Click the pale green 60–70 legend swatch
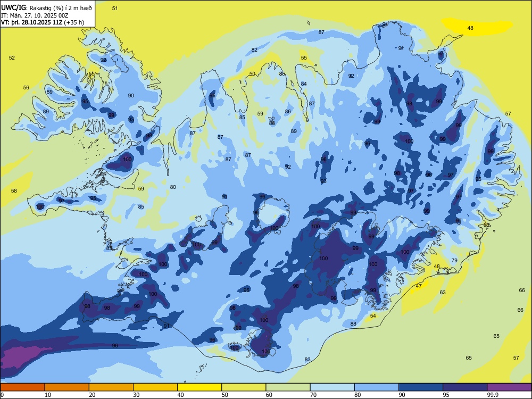 [288, 387]
